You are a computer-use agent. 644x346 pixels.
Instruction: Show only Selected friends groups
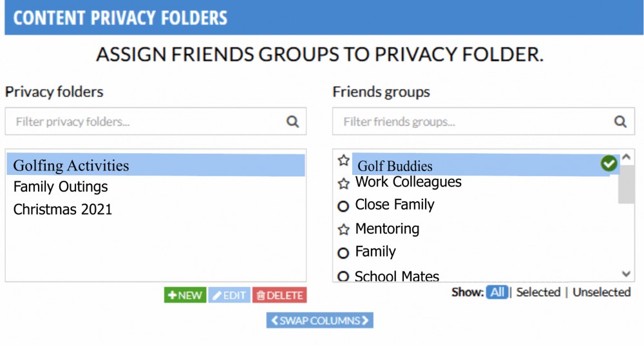(x=538, y=292)
